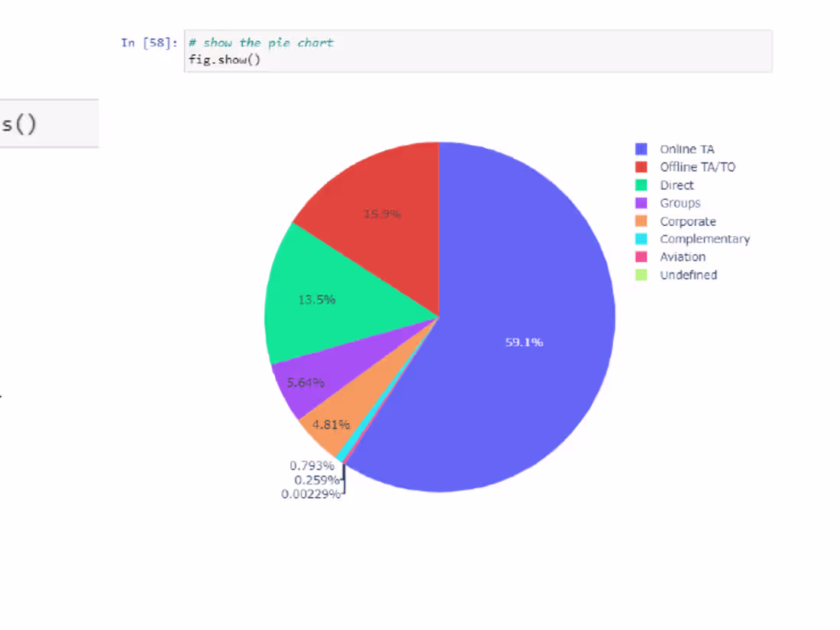Toggle the Groups legend entry
The image size is (840, 630).
[679, 202]
